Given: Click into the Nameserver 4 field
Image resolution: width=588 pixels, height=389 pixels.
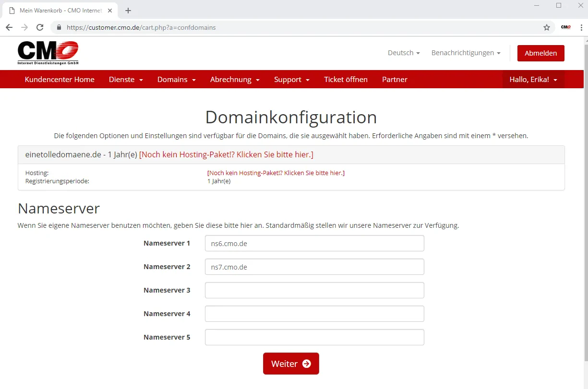Looking at the screenshot, I should (314, 314).
